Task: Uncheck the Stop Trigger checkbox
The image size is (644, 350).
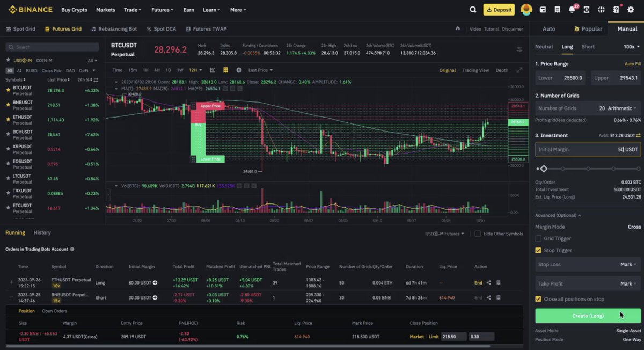Action: [x=538, y=250]
